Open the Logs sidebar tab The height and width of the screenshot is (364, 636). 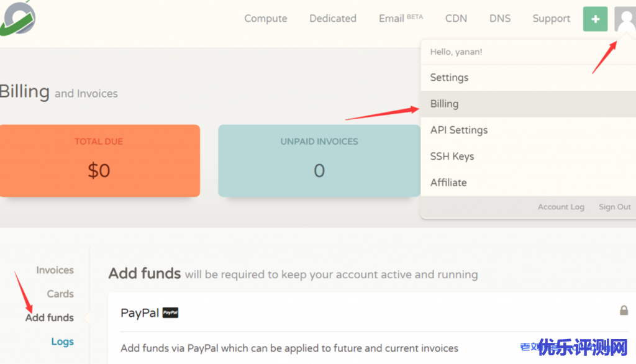tap(62, 341)
